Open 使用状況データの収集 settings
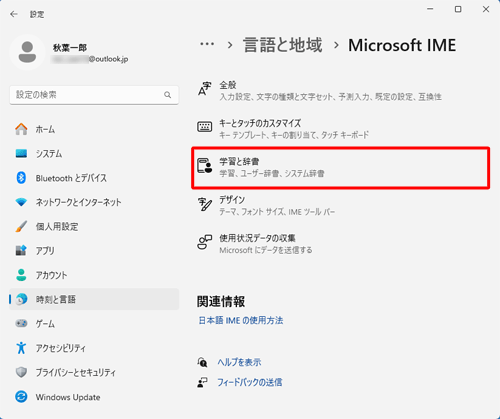500x419 pixels. click(341, 244)
